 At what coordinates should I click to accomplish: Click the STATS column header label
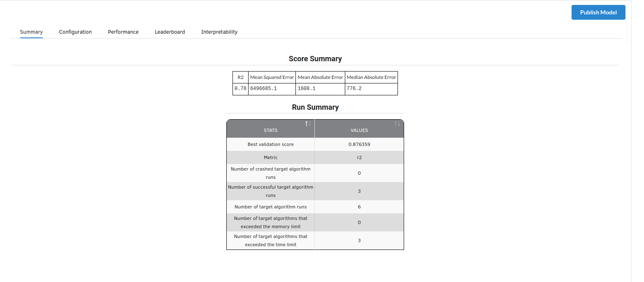tap(270, 130)
